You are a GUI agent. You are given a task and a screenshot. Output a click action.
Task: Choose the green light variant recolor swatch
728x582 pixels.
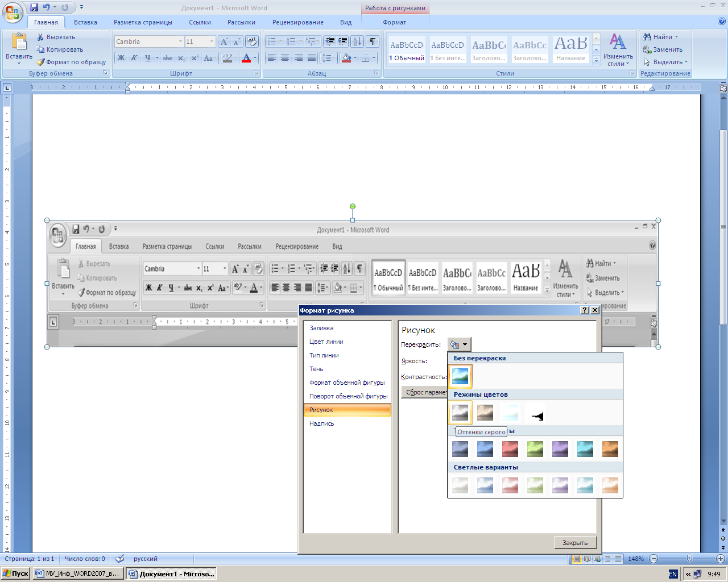coord(535,485)
